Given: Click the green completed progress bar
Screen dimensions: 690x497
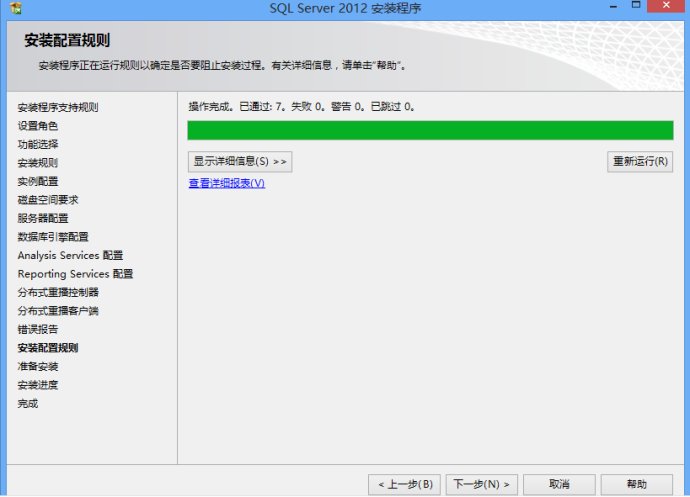Looking at the screenshot, I should click(x=430, y=130).
